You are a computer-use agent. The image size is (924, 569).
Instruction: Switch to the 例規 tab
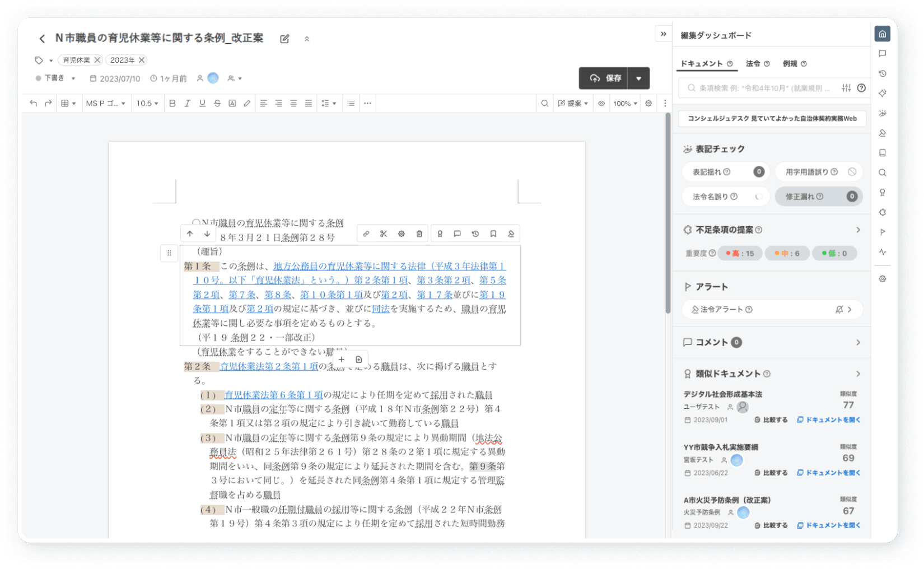pyautogui.click(x=790, y=64)
